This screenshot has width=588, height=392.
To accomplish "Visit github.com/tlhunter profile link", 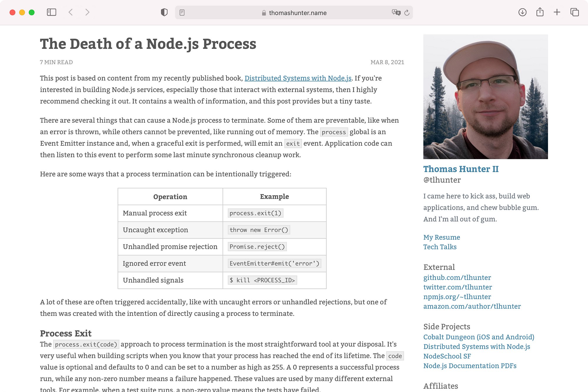I will tap(457, 278).
